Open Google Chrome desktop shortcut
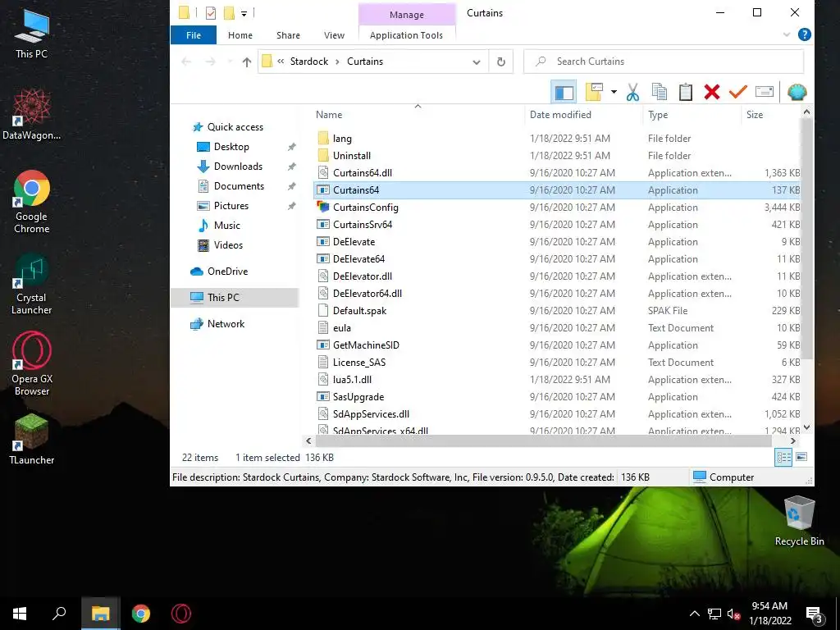Viewport: 840px width, 630px height. (x=32, y=202)
